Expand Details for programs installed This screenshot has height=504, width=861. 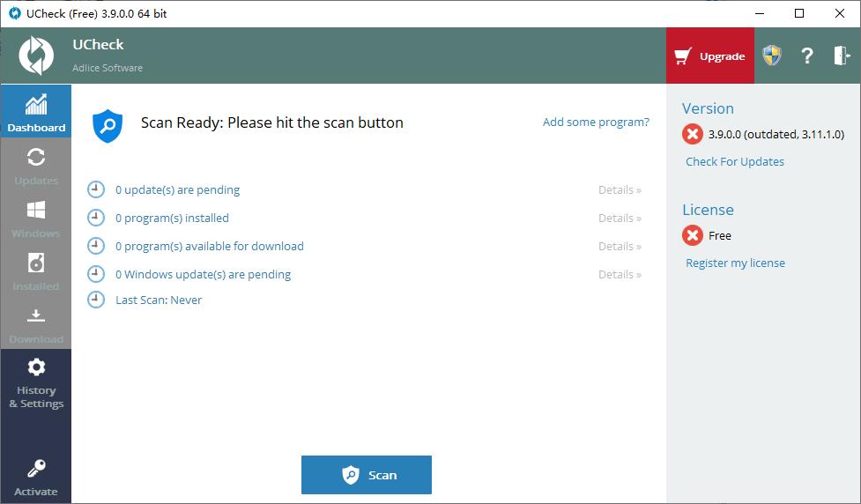coord(620,218)
